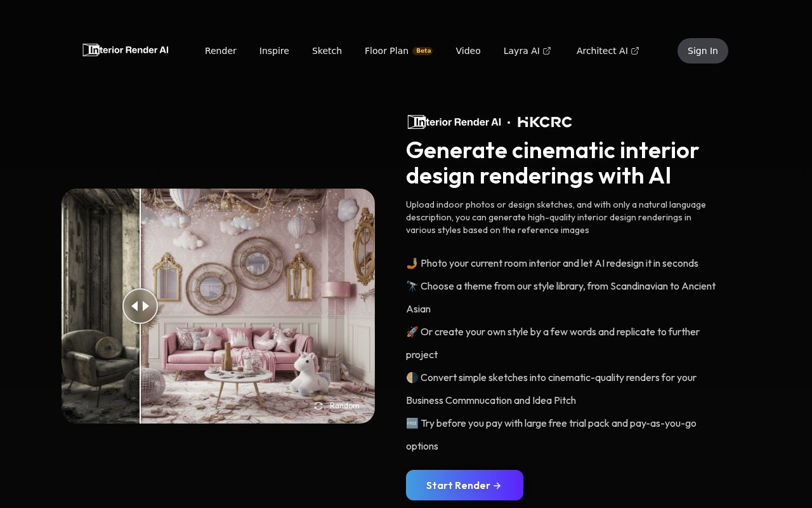This screenshot has height=508, width=812.
Task: Click the Random refresh icon on image
Action: pyautogui.click(x=318, y=406)
